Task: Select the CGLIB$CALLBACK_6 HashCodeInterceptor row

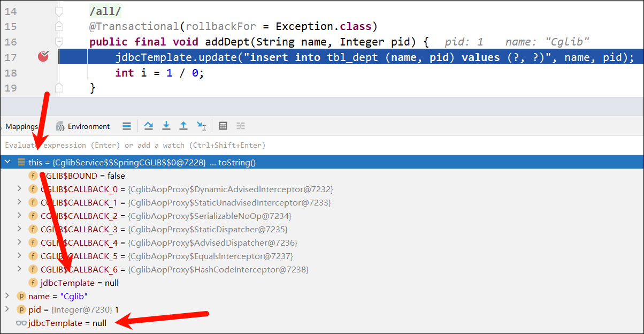Action: 174,269
